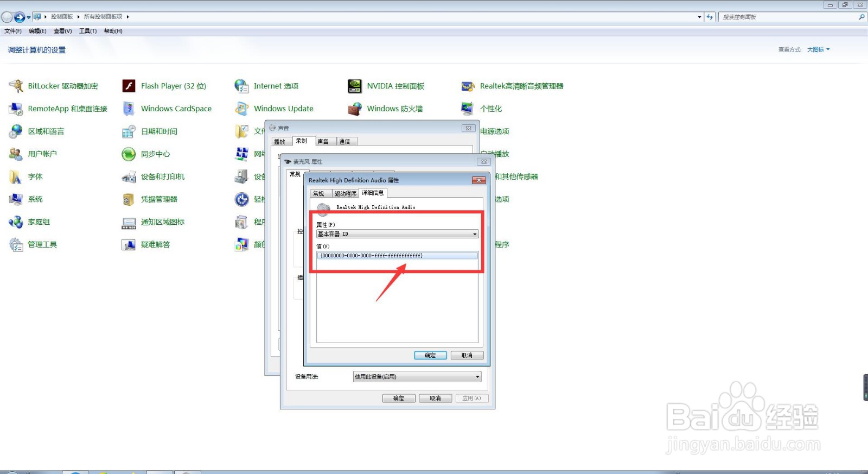Switch to 录制 tab in 声音 window
This screenshot has height=474, width=868.
[x=302, y=141]
